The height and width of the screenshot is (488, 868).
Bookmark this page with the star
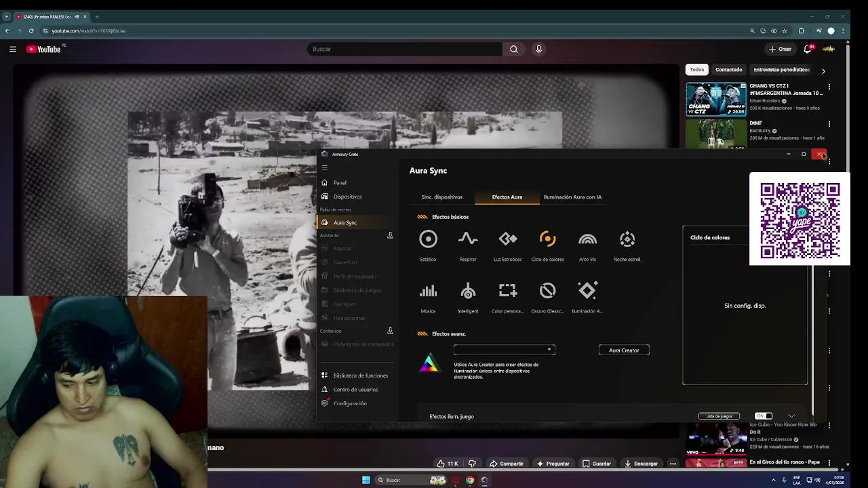tap(785, 30)
